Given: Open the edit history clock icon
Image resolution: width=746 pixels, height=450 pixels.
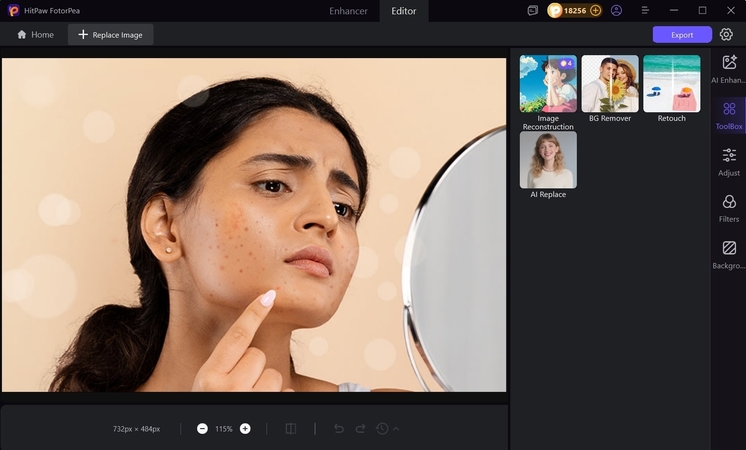Looking at the screenshot, I should (383, 429).
